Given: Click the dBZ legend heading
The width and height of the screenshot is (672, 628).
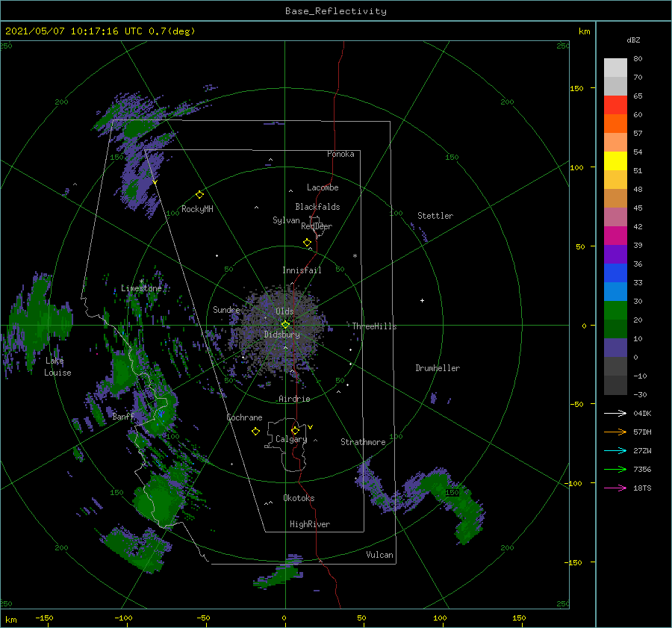Looking at the screenshot, I should pos(633,40).
